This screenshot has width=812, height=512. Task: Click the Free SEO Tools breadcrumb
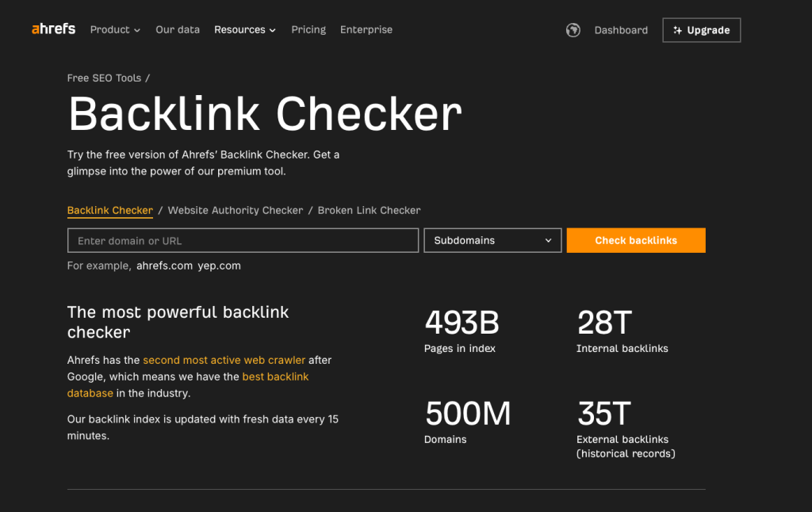click(x=104, y=78)
